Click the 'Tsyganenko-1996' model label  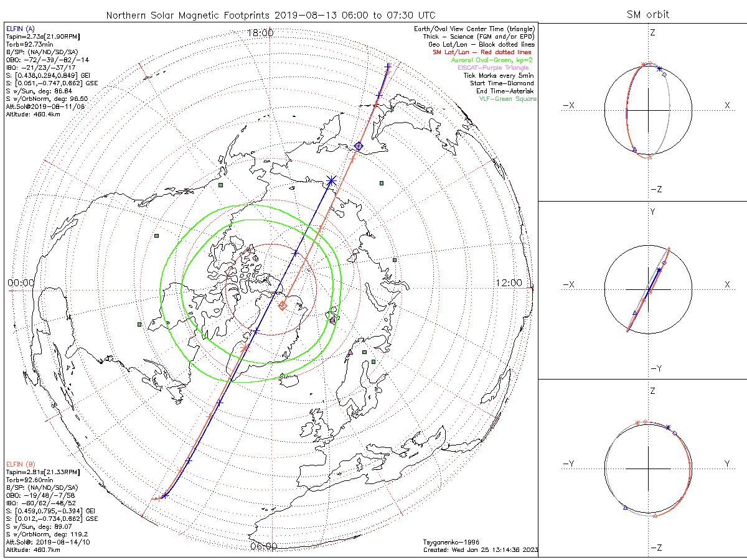click(x=451, y=543)
